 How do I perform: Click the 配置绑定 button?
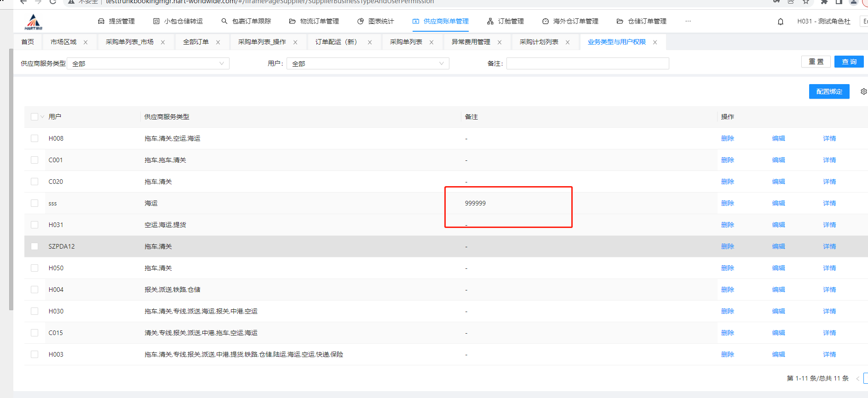point(829,91)
